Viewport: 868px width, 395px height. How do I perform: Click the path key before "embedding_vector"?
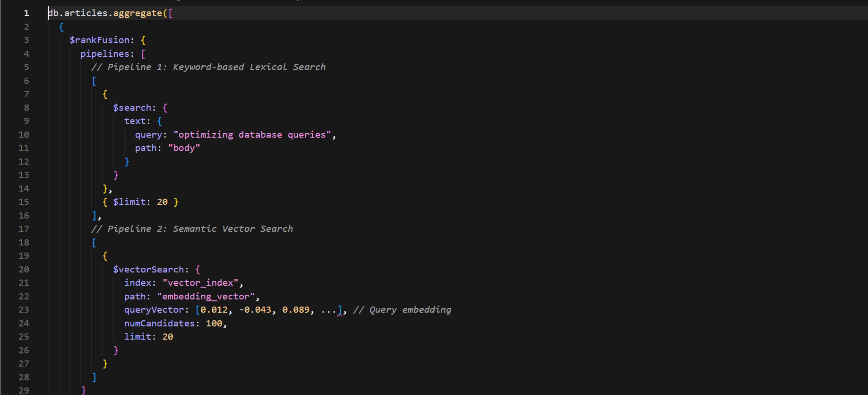[135, 297]
